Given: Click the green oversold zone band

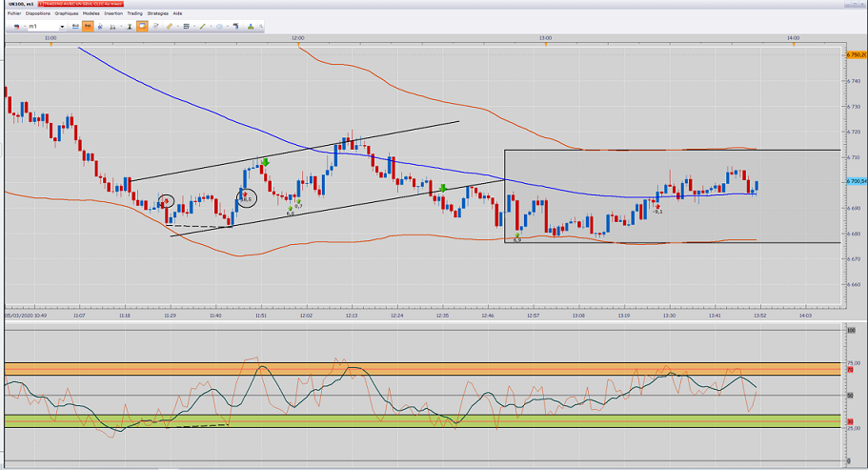Looking at the screenshot, I should (x=422, y=421).
